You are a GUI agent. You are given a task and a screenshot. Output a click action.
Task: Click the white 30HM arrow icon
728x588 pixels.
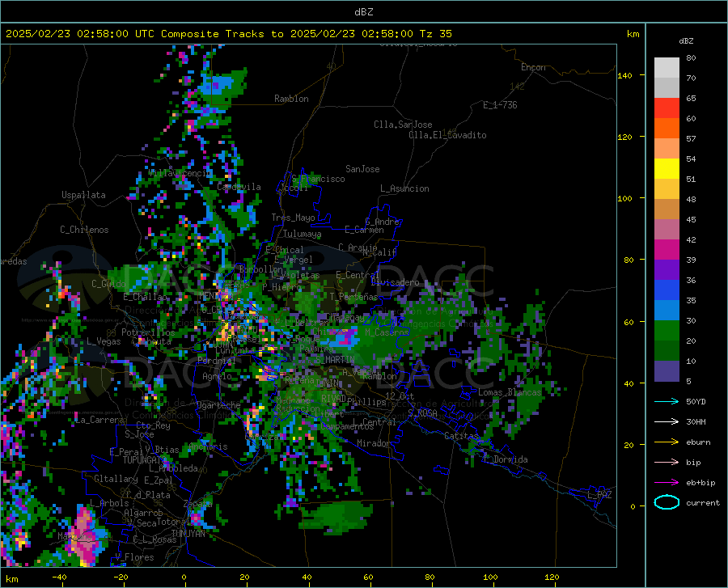[667, 422]
